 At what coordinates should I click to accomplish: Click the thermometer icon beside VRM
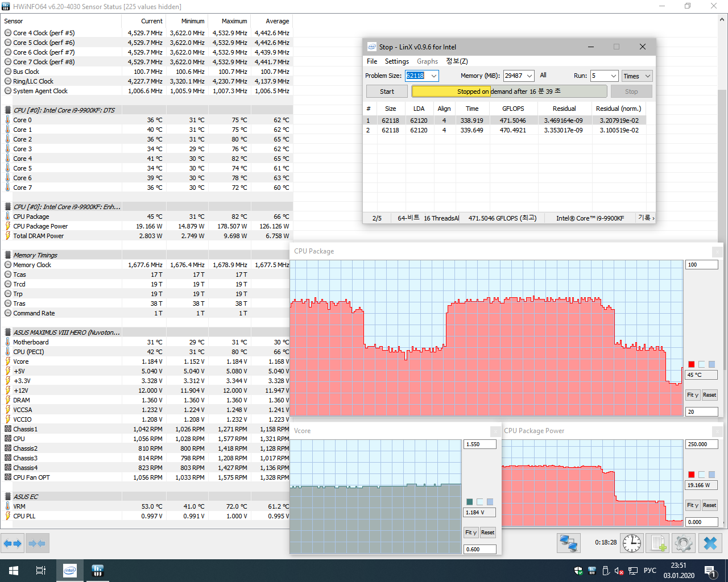[8, 506]
